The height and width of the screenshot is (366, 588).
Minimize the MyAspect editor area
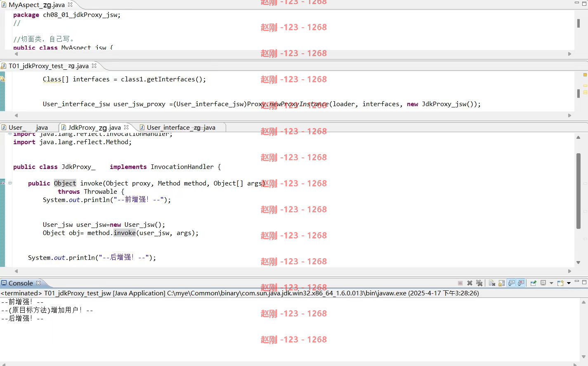tap(577, 2)
